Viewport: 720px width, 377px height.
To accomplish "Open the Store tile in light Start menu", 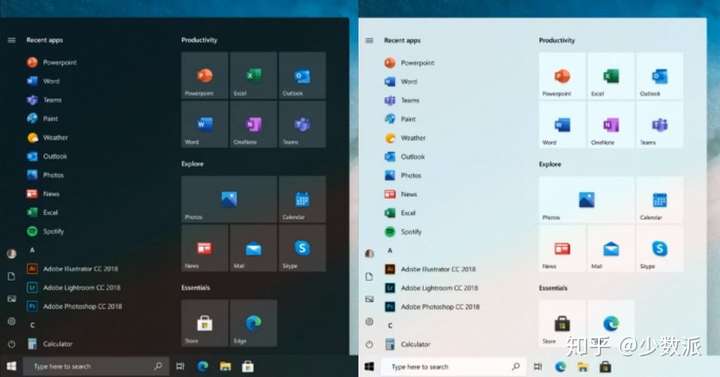I will tap(562, 324).
